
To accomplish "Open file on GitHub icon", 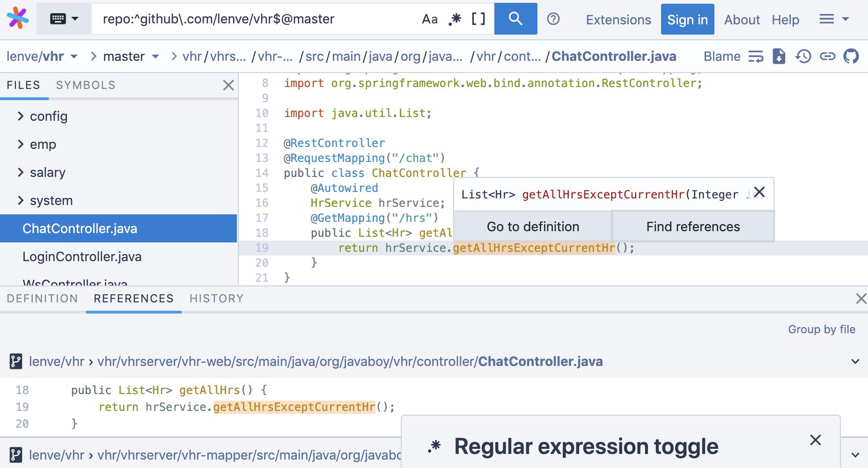I will coord(851,57).
